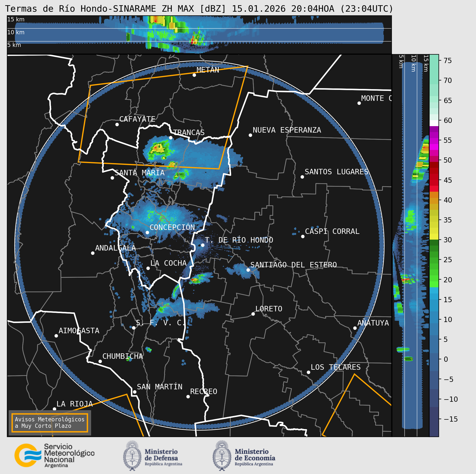The width and height of the screenshot is (476, 474).
Task: Click the MONTE Q city marker dot
Action: click(359, 103)
